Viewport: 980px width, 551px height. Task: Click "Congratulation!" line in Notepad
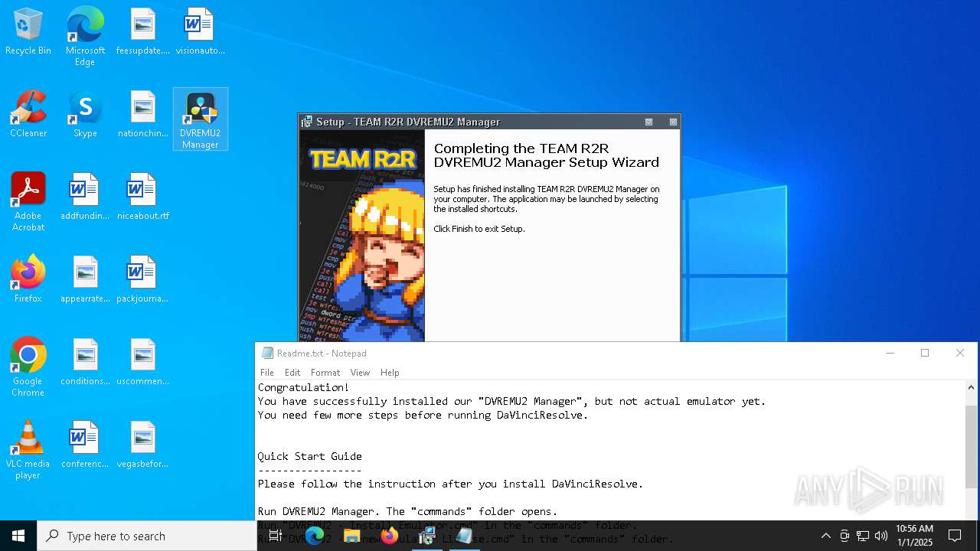[303, 387]
